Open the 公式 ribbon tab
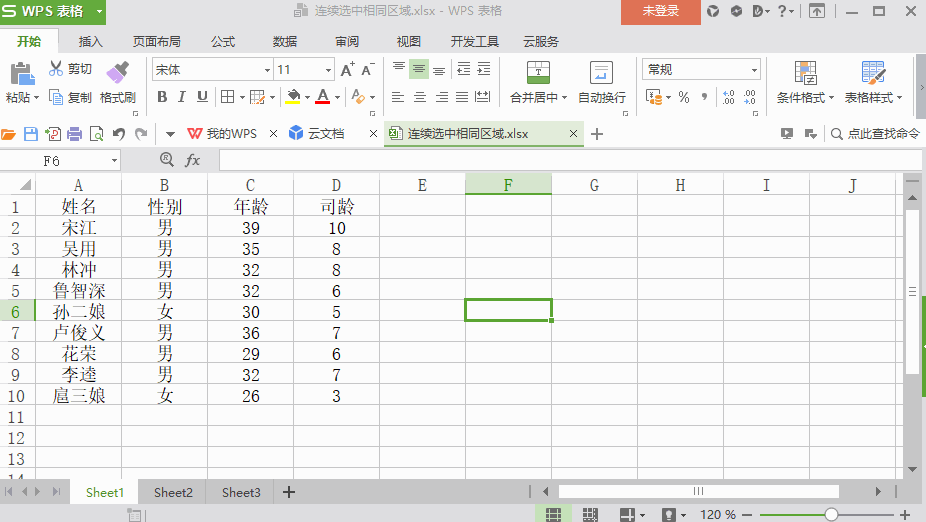This screenshot has width=926, height=522. [x=223, y=41]
